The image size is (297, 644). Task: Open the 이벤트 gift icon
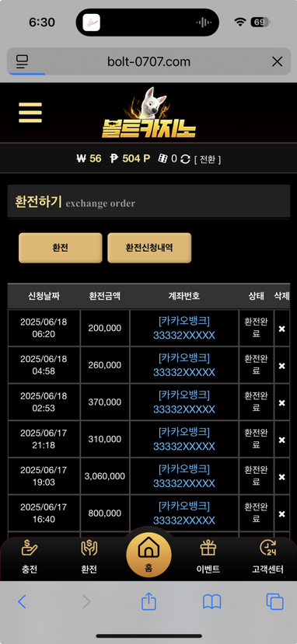[x=208, y=557]
